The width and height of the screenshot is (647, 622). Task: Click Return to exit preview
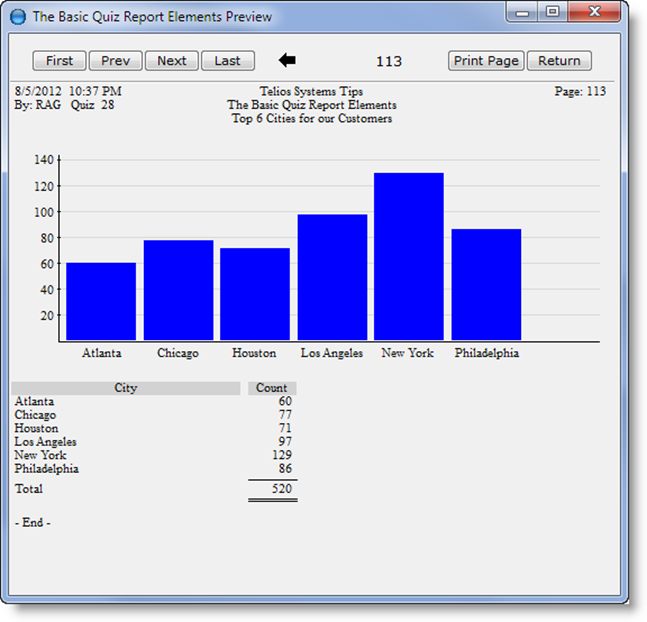coord(559,61)
